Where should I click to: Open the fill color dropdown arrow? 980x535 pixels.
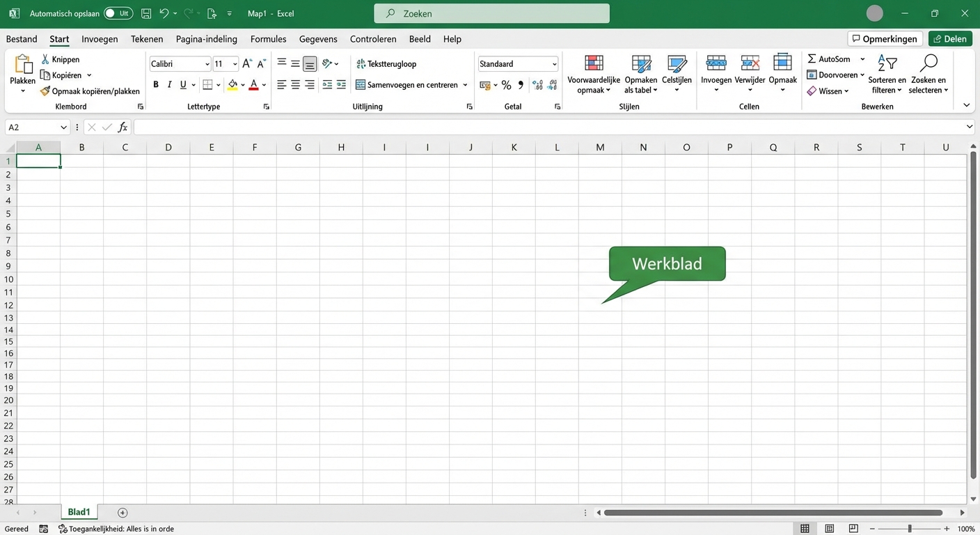tap(242, 84)
